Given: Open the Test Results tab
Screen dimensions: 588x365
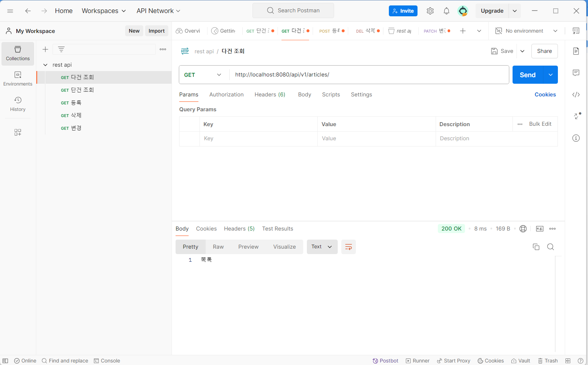Looking at the screenshot, I should pos(277,229).
